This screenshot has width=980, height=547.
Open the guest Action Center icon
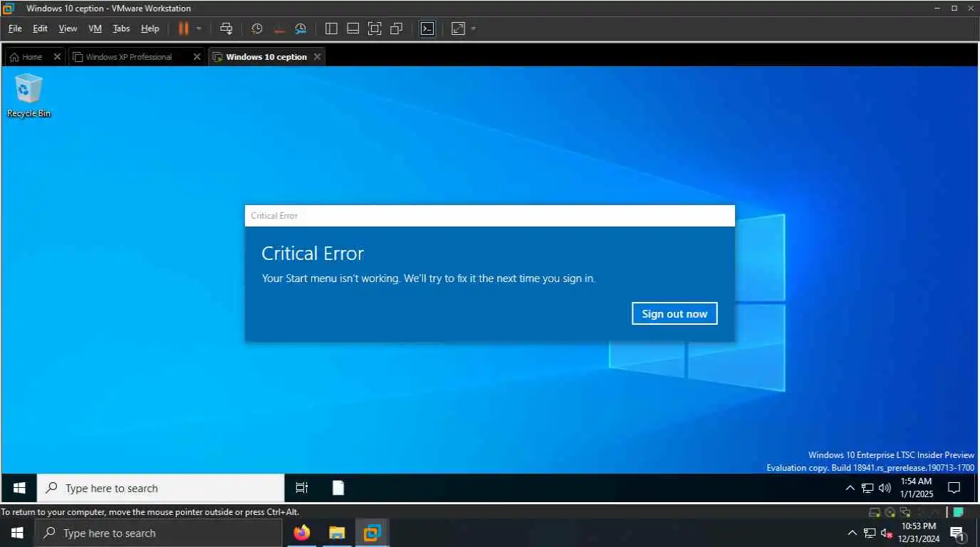(954, 488)
